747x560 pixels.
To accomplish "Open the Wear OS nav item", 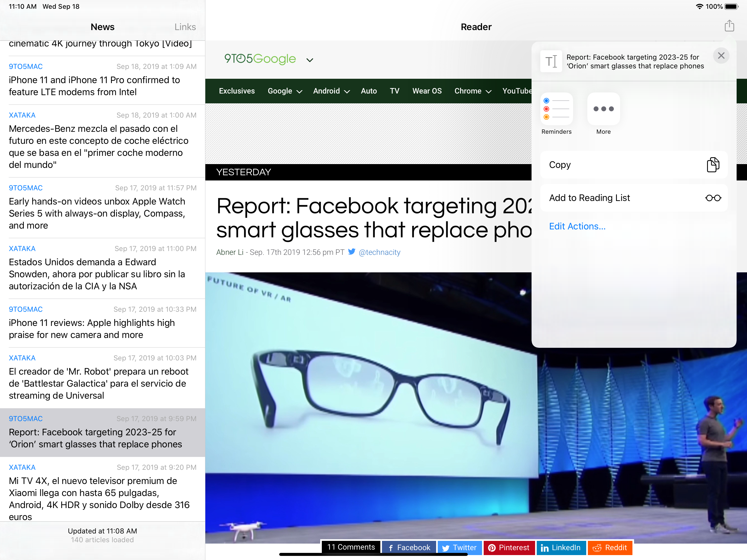I will pos(427,91).
